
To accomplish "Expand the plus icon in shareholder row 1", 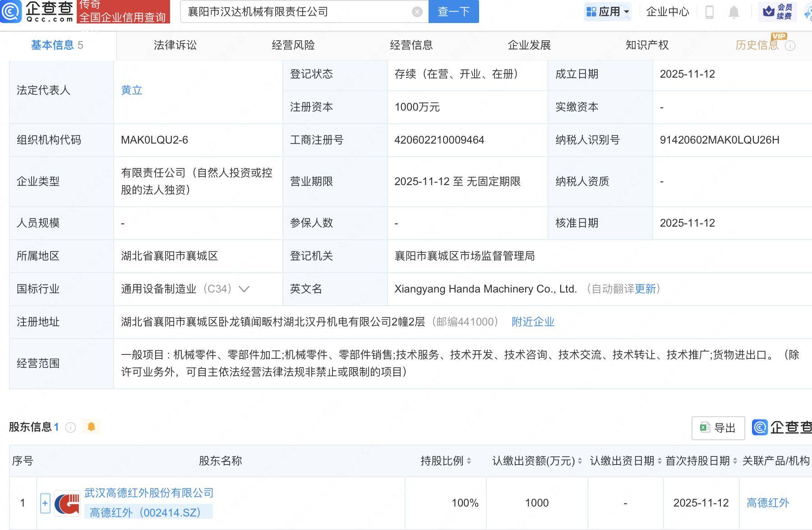I will click(45, 502).
